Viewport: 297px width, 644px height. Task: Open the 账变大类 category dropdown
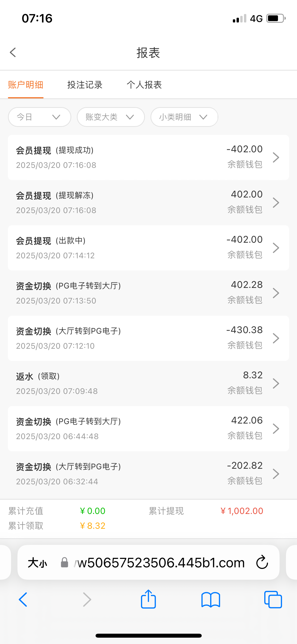tap(111, 117)
